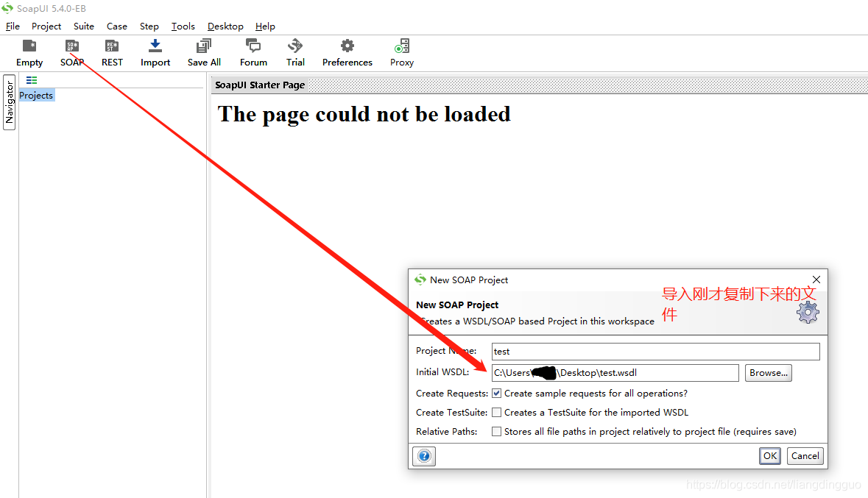Click Browse... to choose WSDL file
Screen dimensions: 868x498
pos(769,373)
